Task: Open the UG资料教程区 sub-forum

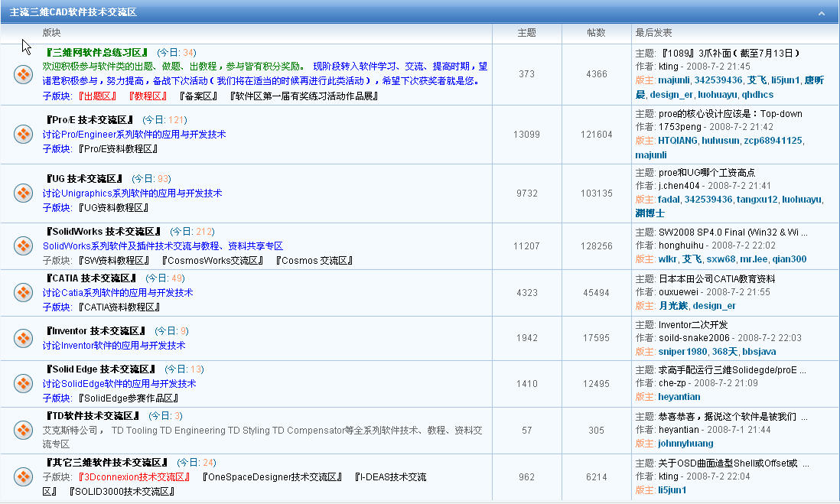Action: click(113, 208)
